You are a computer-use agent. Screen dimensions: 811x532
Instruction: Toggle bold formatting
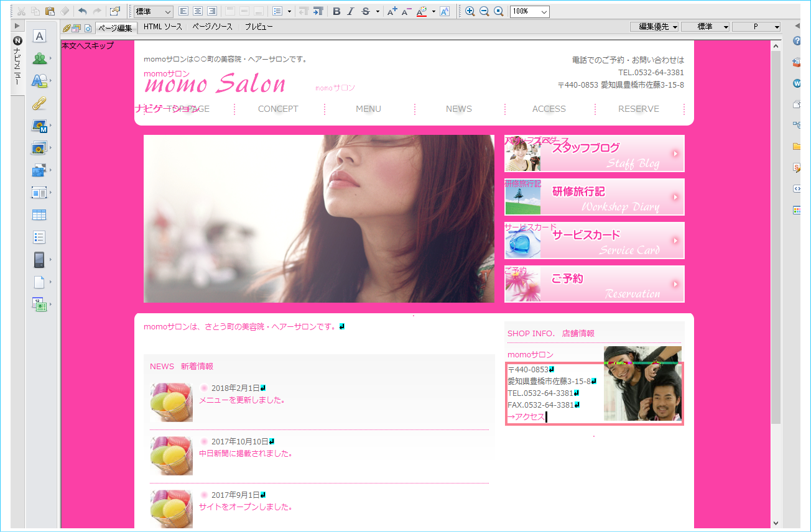coord(336,11)
